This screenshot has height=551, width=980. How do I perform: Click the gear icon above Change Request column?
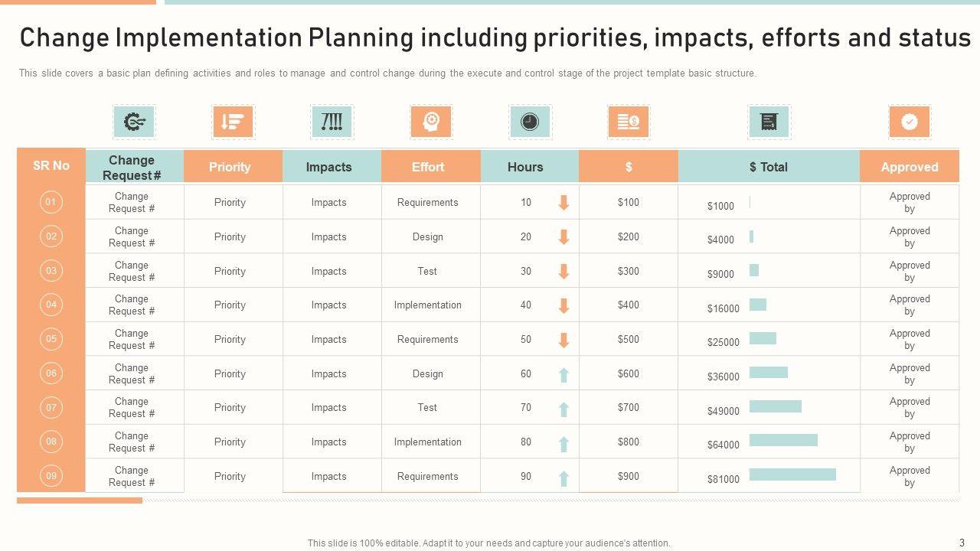pyautogui.click(x=134, y=122)
